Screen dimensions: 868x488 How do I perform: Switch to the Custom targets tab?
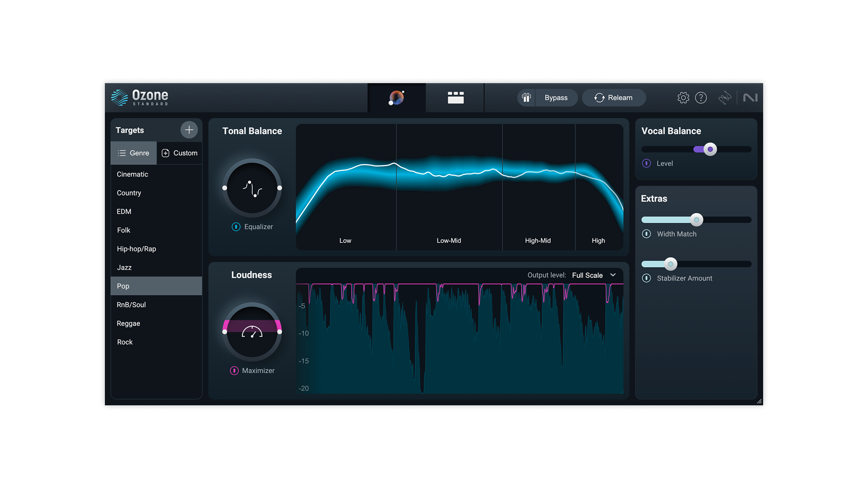point(179,153)
